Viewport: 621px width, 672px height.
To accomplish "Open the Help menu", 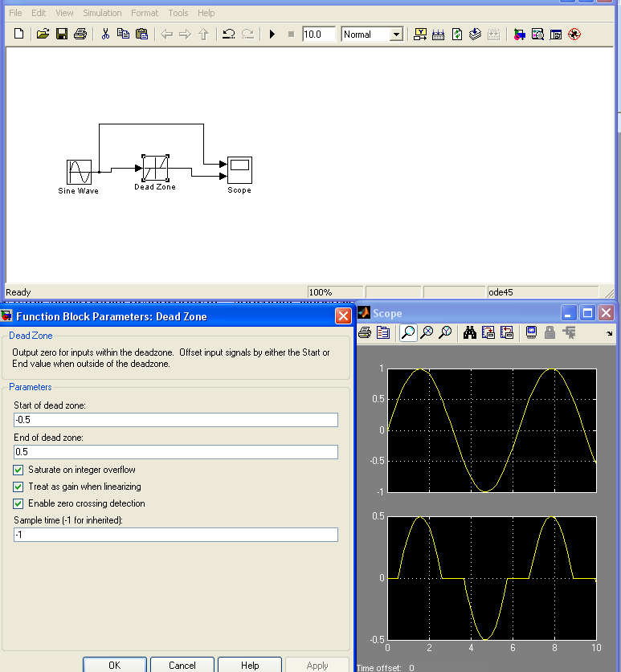I will 206,13.
